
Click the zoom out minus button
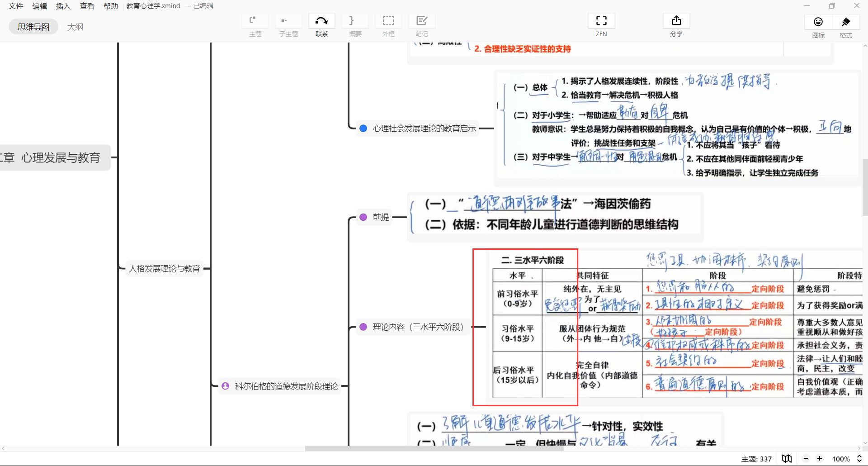806,459
